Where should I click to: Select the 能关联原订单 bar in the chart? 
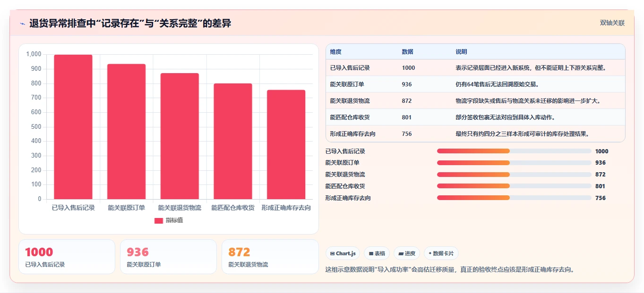click(126, 132)
